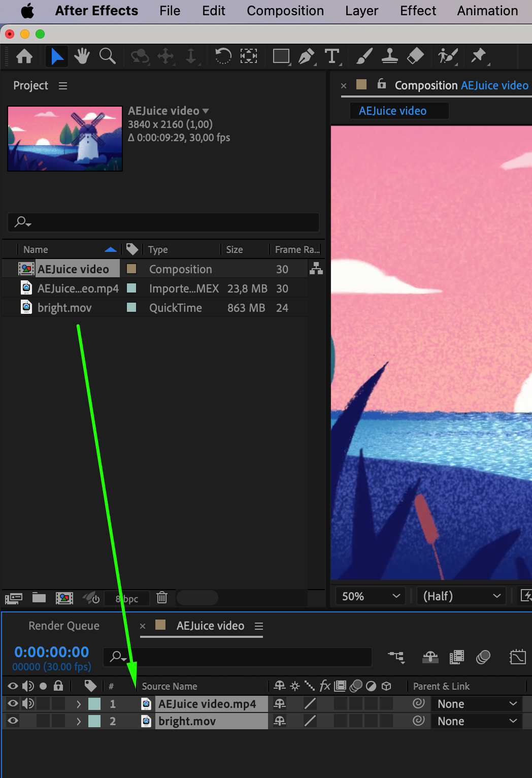Viewport: 532px width, 778px height.
Task: Open AEJuice video composition name dropdown arrow
Action: 206,111
